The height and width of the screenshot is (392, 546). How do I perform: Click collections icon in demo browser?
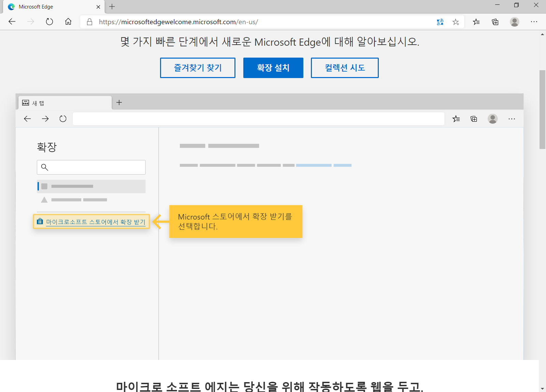click(x=474, y=119)
